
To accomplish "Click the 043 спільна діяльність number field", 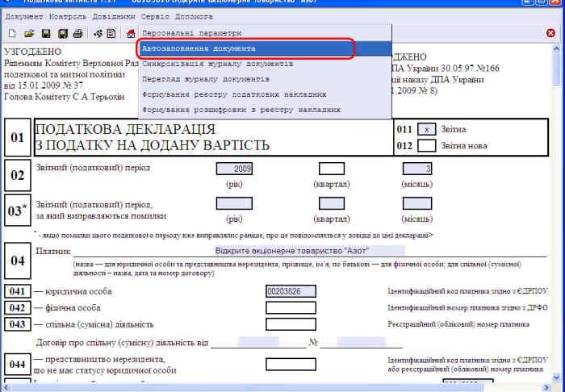I will [x=291, y=324].
